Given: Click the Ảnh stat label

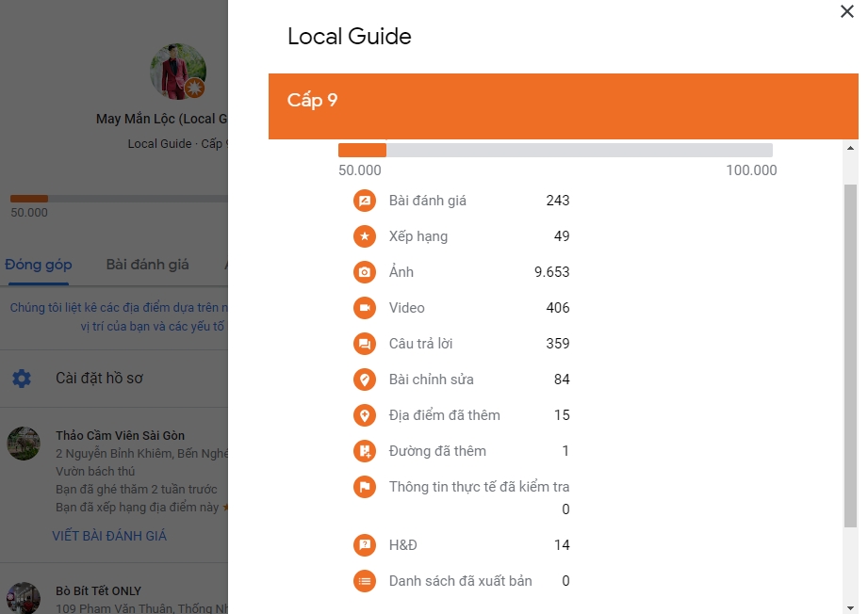Looking at the screenshot, I should click(401, 271).
